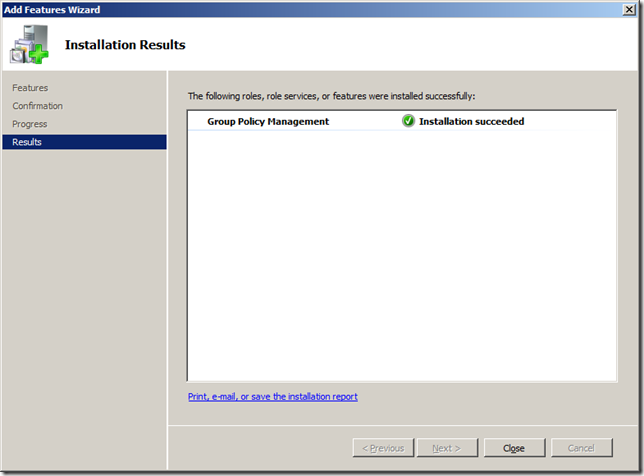Click empty area inside the results list box

[x=400, y=260]
